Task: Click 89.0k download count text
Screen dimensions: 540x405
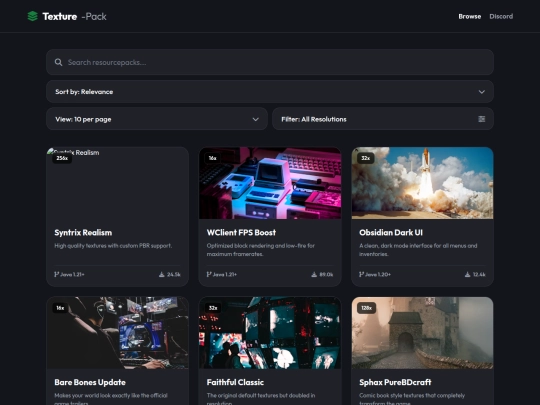Action: tap(326, 274)
